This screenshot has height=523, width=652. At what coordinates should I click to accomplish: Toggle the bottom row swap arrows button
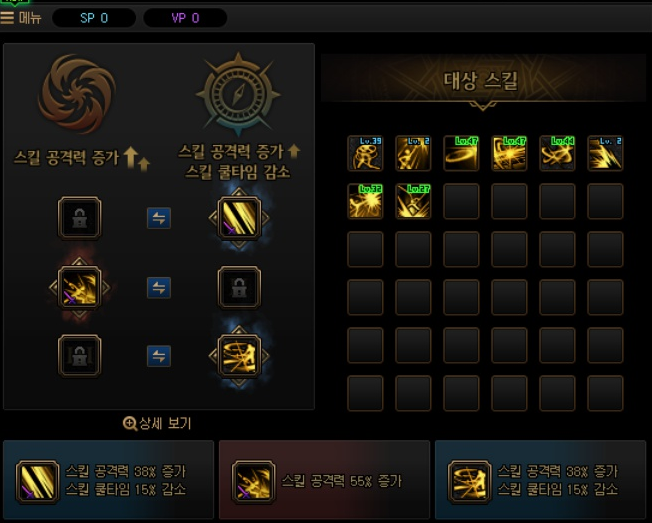(x=159, y=356)
